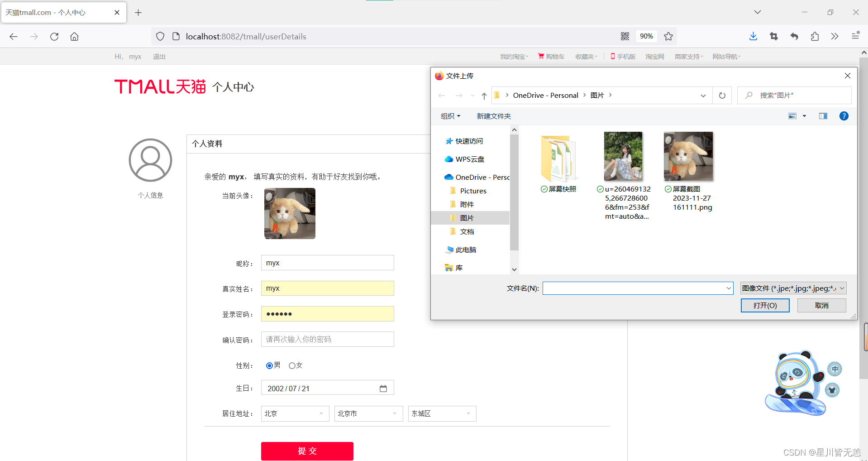This screenshot has width=868, height=461.
Task: Open 网站导航 menu in top bar
Action: click(x=726, y=57)
